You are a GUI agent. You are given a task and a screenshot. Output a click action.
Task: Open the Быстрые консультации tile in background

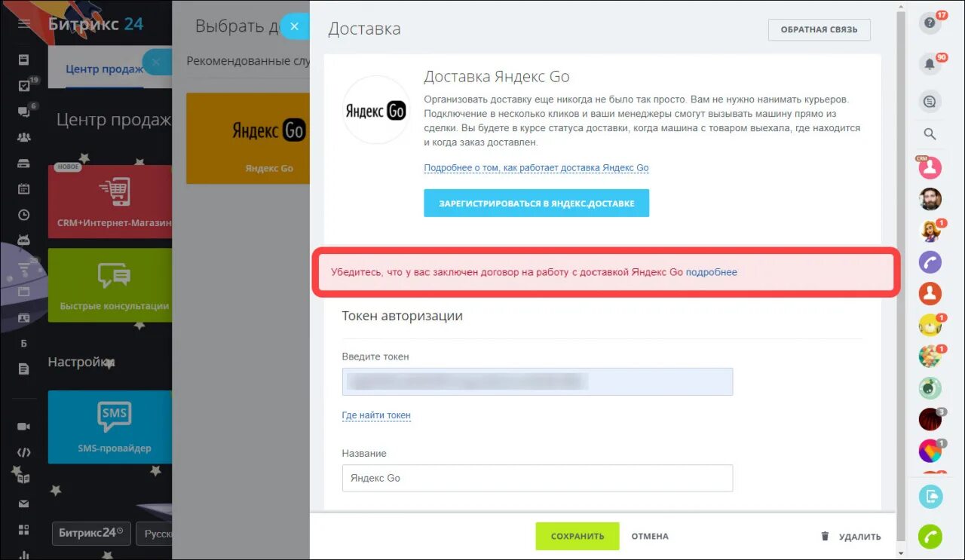tap(110, 285)
